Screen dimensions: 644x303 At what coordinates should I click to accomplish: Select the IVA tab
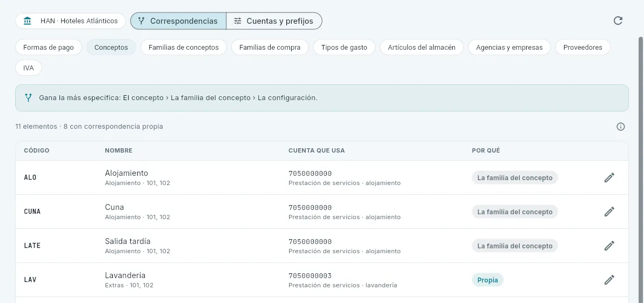[29, 68]
